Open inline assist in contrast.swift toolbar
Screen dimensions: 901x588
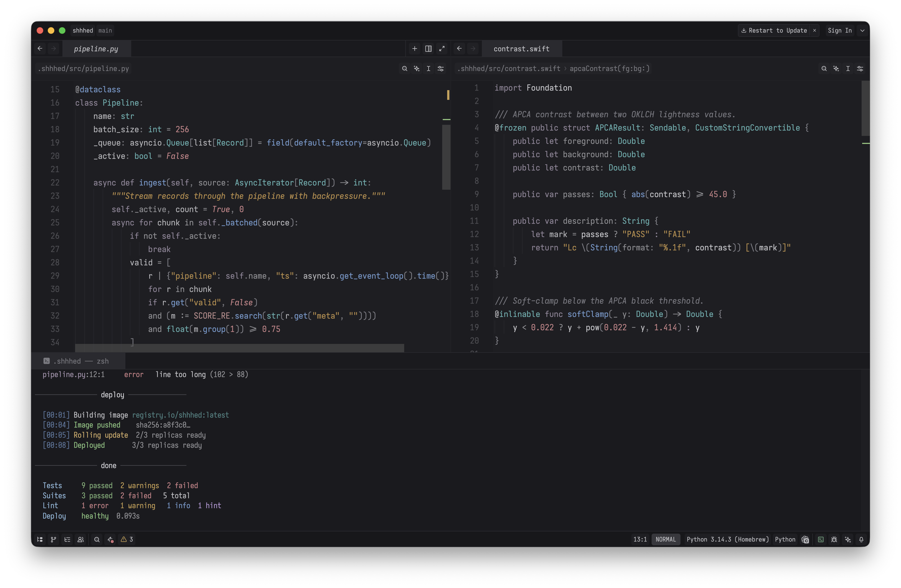click(836, 69)
